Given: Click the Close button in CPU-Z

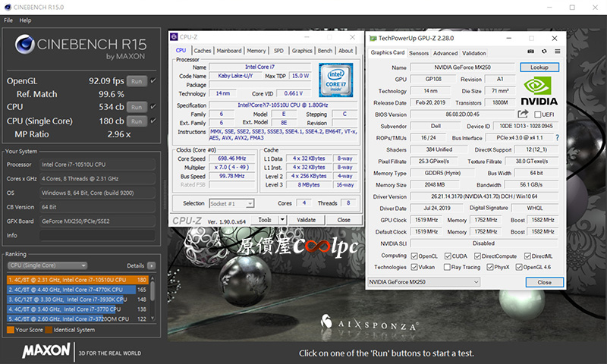Looking at the screenshot, I should coord(344,220).
